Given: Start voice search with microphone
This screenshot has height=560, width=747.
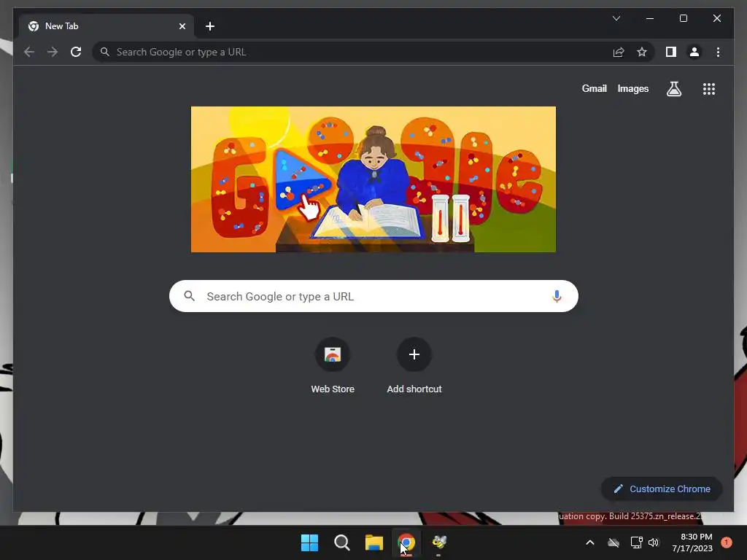Looking at the screenshot, I should tap(557, 296).
